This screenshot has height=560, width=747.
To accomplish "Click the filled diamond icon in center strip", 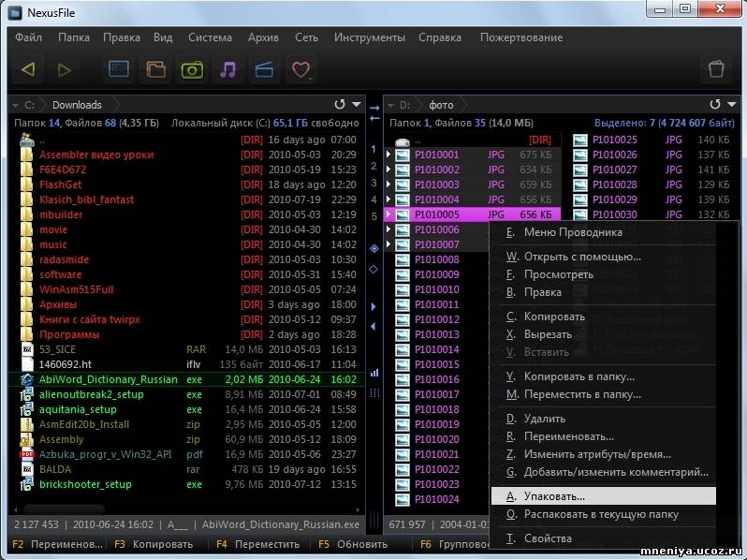I will [374, 248].
